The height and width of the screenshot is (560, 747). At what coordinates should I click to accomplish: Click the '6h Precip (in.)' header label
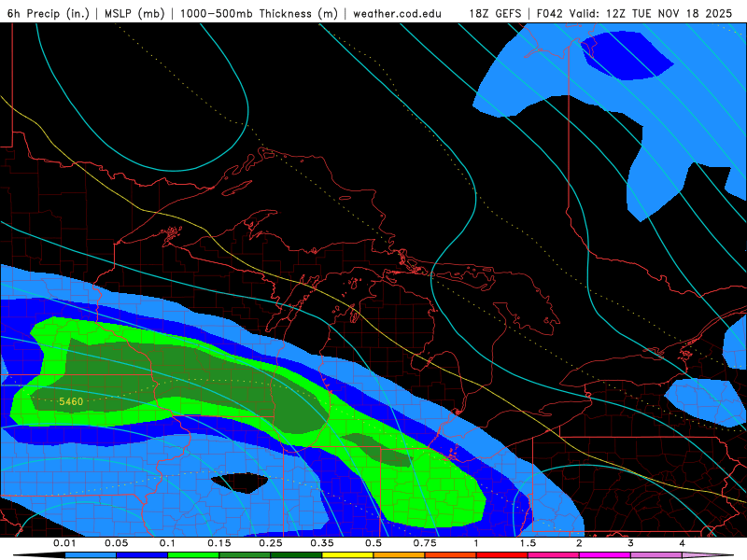click(x=49, y=13)
